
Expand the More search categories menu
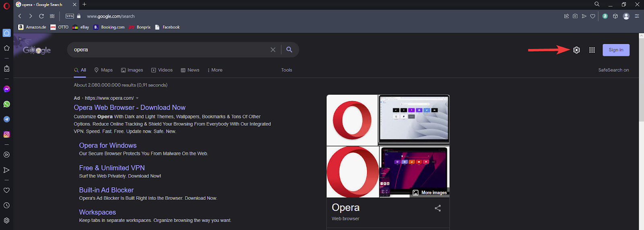point(215,70)
